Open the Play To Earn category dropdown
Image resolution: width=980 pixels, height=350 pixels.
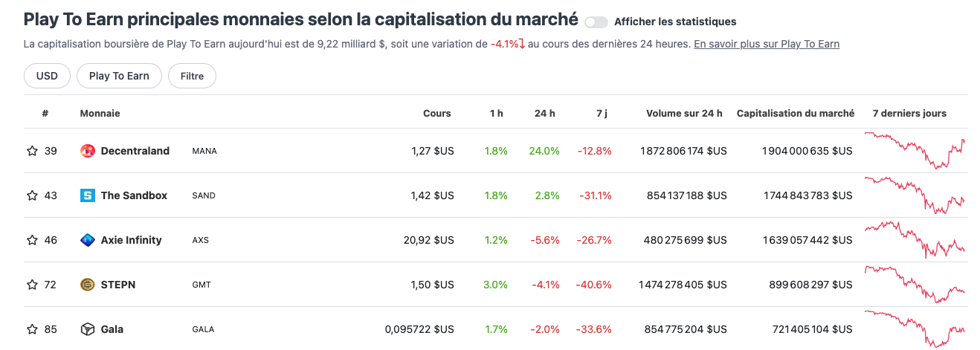tap(119, 76)
